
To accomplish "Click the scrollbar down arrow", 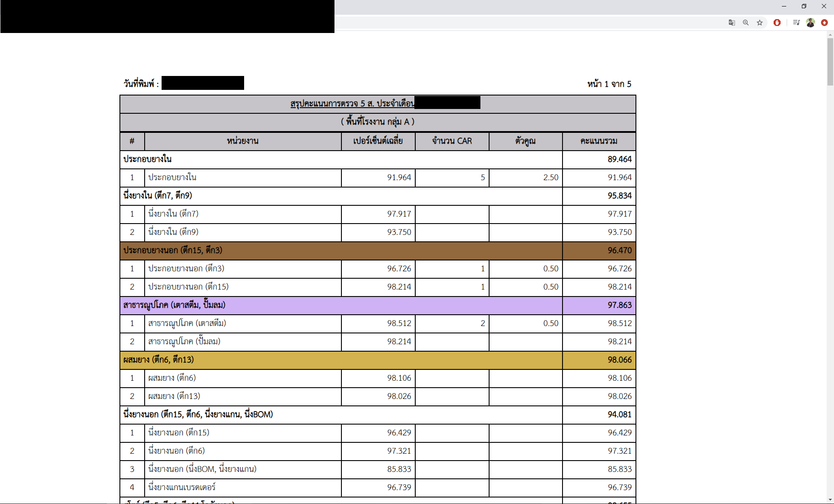I will coord(830,500).
